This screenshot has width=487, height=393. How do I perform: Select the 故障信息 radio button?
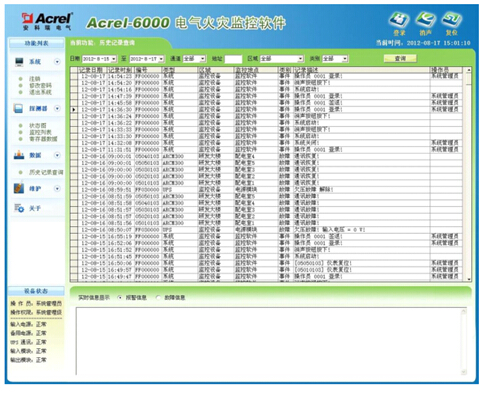159,298
